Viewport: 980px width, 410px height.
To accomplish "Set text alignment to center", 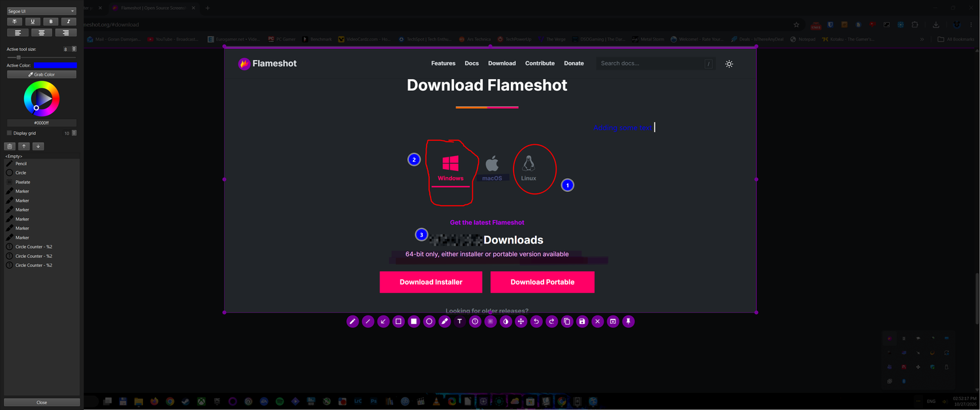I will (42, 33).
